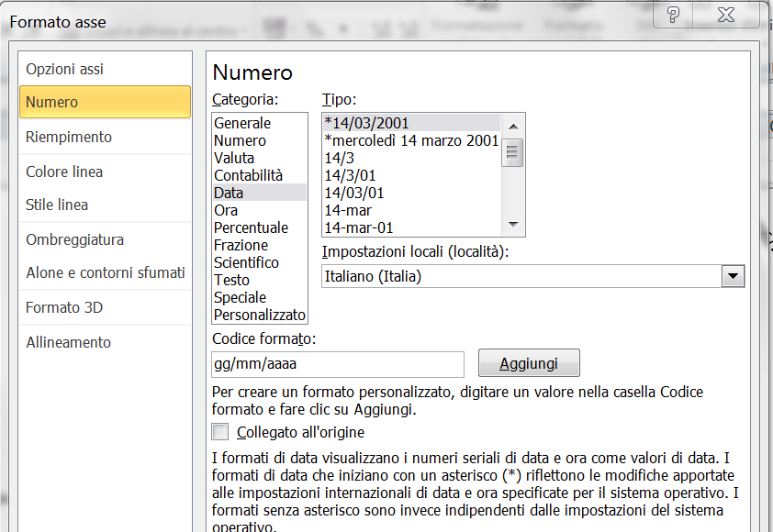The image size is (773, 532).
Task: Switch to the Allineamento section
Action: [x=68, y=342]
